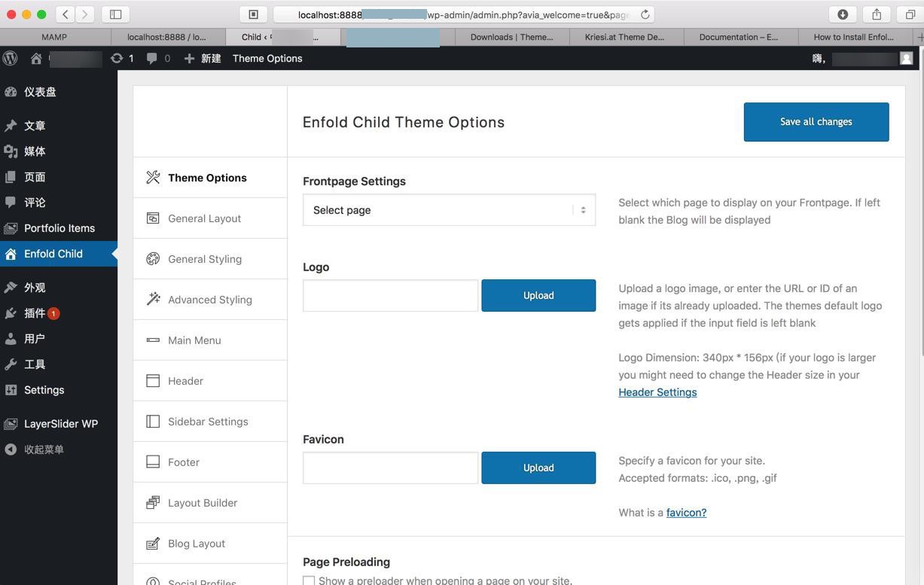Click the Logo Upload button
The image size is (924, 585).
click(x=538, y=296)
